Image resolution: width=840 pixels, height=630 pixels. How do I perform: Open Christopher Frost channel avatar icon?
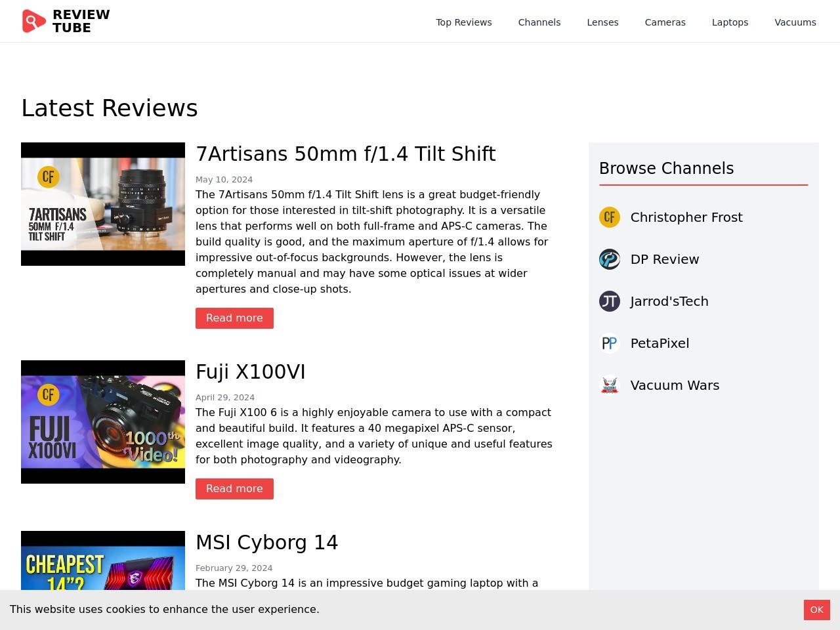[x=610, y=217]
